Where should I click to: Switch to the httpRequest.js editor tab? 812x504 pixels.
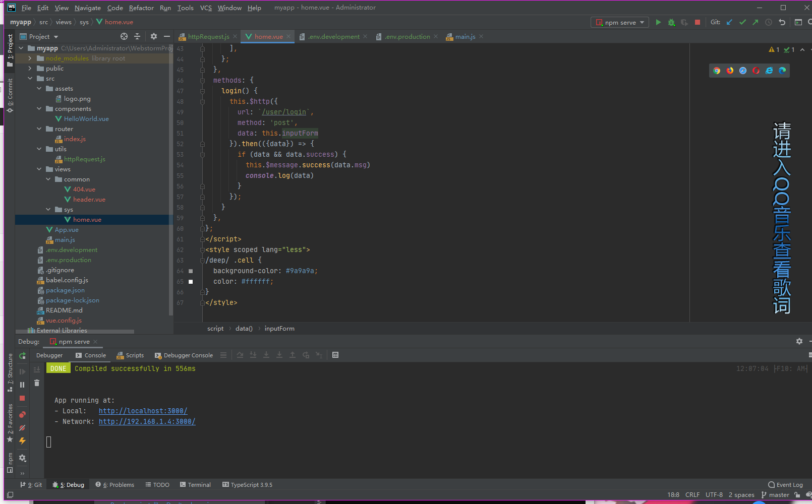click(208, 37)
